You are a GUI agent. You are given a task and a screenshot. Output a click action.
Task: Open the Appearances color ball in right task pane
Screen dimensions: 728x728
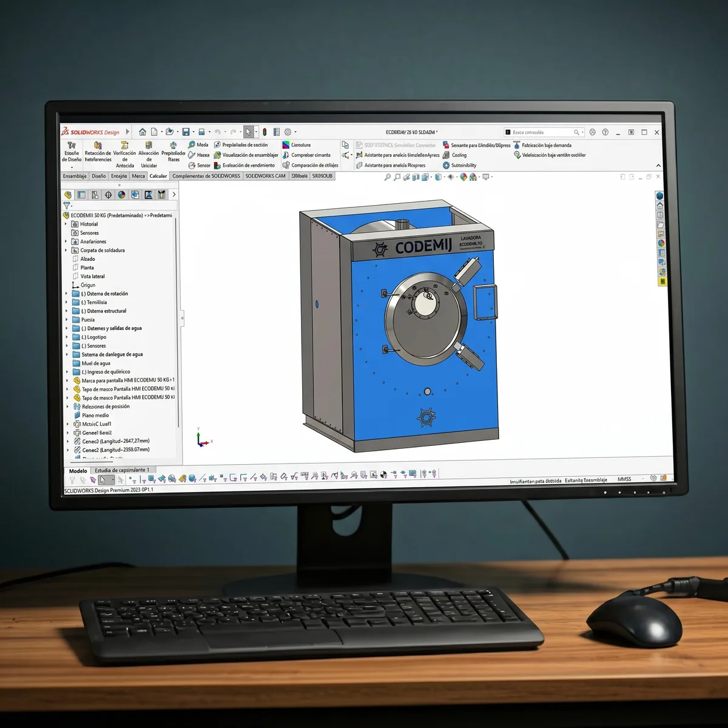(661, 243)
